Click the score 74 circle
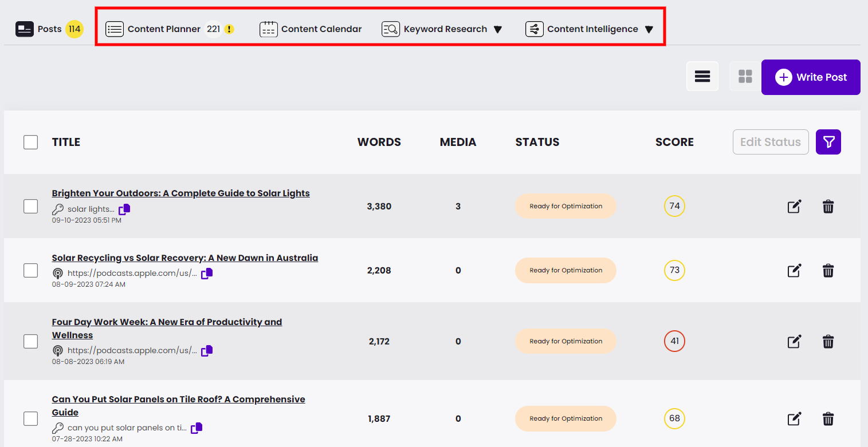 coord(674,206)
